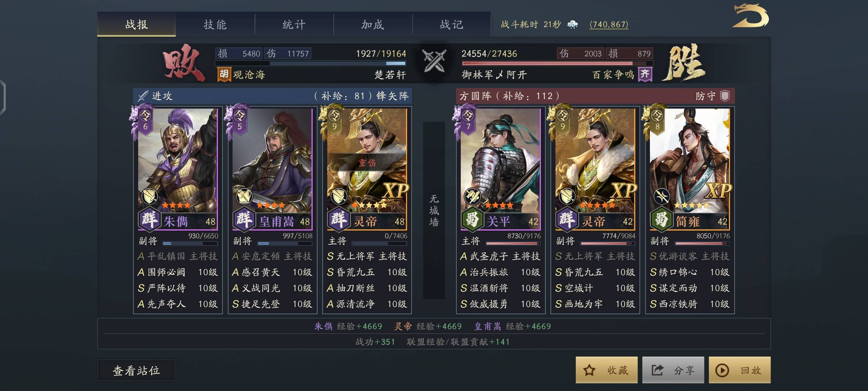This screenshot has height=391, width=868.
Task: Play the battle replay with 回放
Action: point(740,370)
